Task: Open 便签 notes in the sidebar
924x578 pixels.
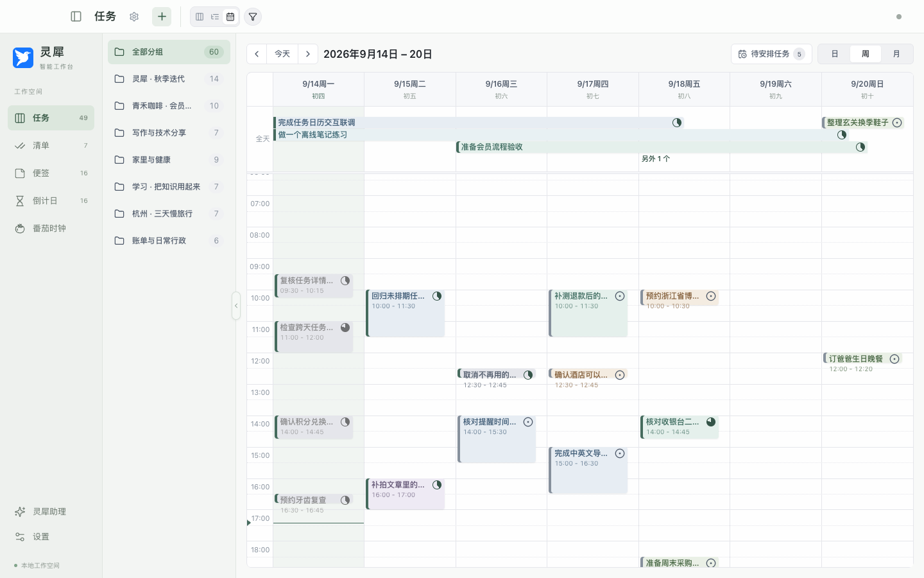Action: tap(51, 173)
